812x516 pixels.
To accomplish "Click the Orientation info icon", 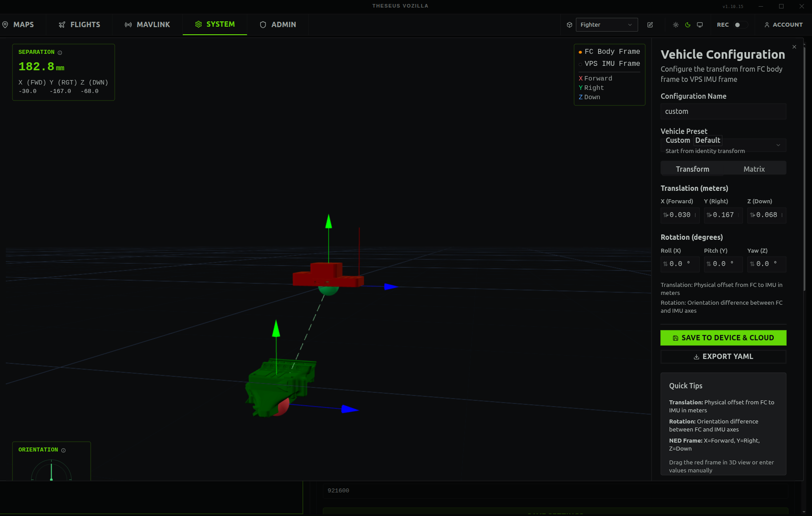I will coord(64,450).
